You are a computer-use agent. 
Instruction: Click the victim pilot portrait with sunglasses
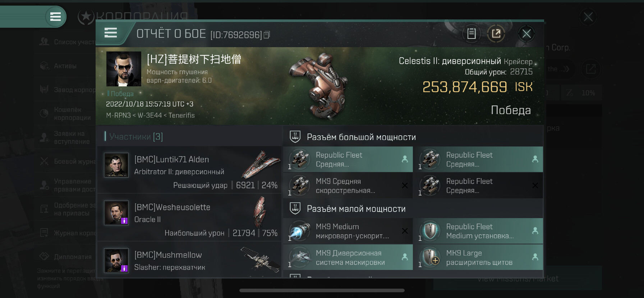click(124, 69)
